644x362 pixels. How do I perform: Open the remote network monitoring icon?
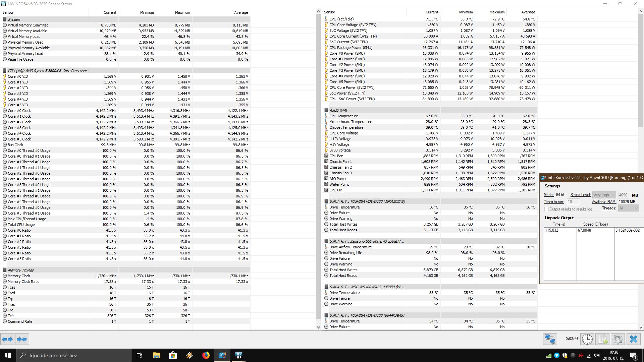tap(550, 339)
